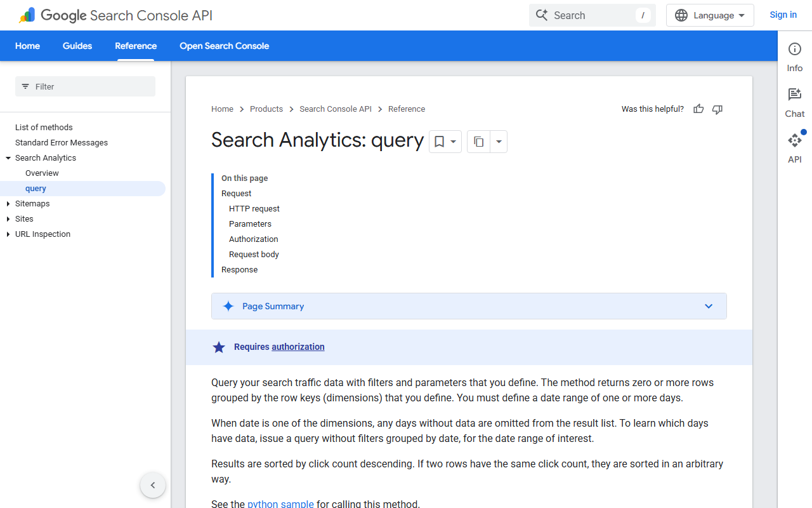Jump to Authorization in page contents

tap(254, 239)
